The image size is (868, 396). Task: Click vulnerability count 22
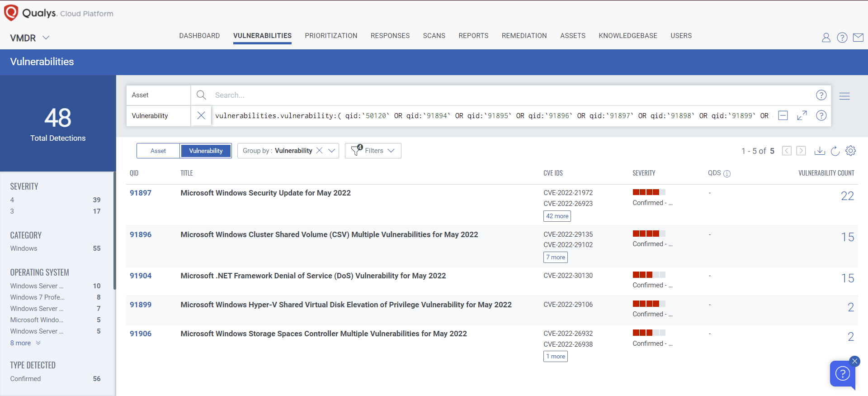coord(847,196)
